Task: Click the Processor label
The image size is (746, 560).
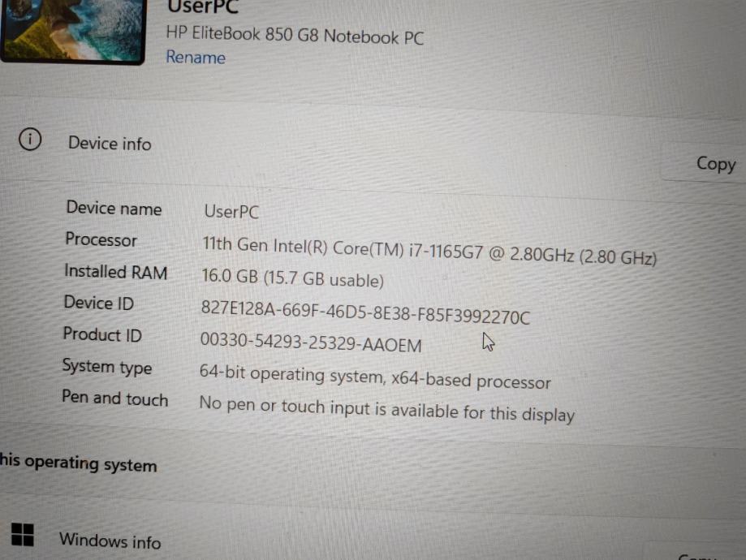Action: tap(101, 239)
